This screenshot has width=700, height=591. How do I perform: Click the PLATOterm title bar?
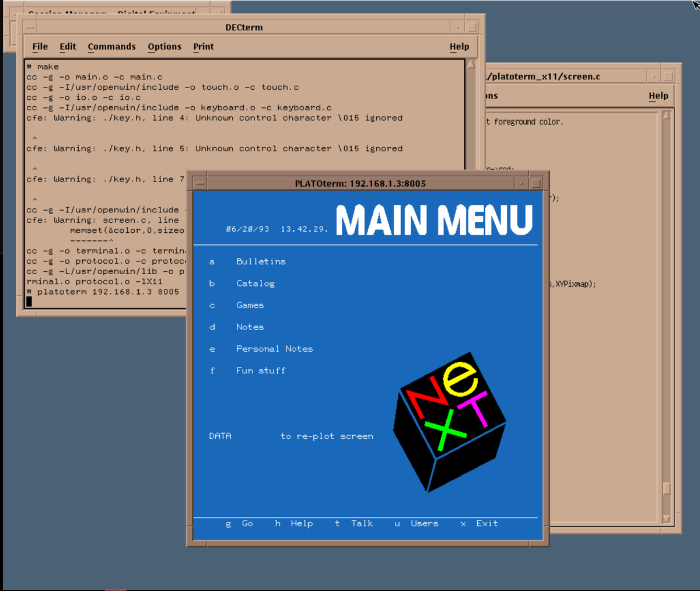coord(360,183)
